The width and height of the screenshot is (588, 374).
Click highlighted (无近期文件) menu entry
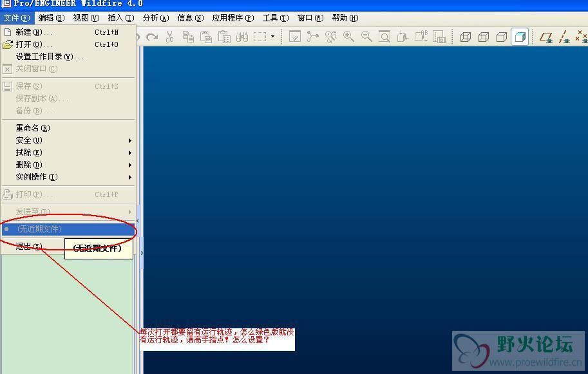click(x=68, y=229)
